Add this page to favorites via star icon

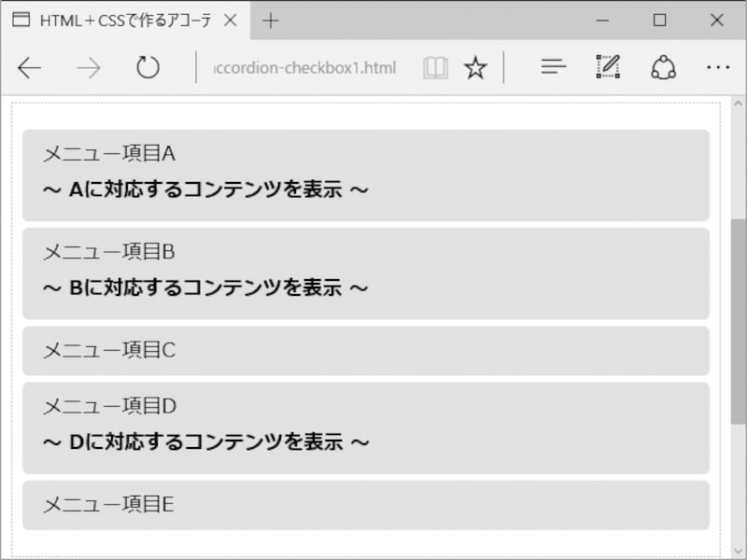click(x=476, y=67)
